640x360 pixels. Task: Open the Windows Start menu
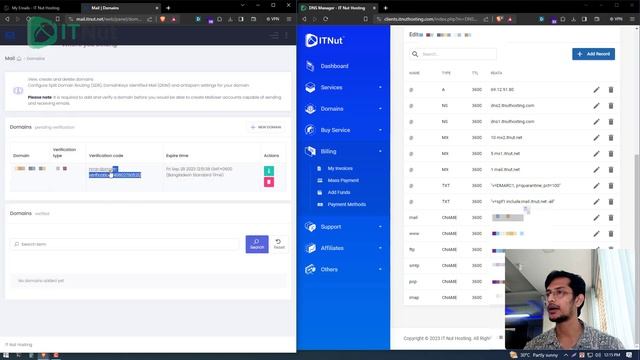6,356
